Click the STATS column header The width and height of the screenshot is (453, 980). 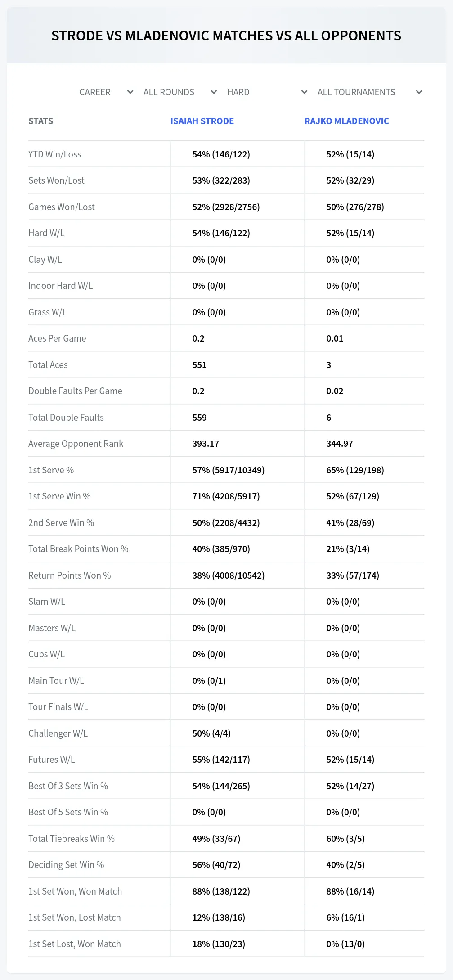pos(40,121)
